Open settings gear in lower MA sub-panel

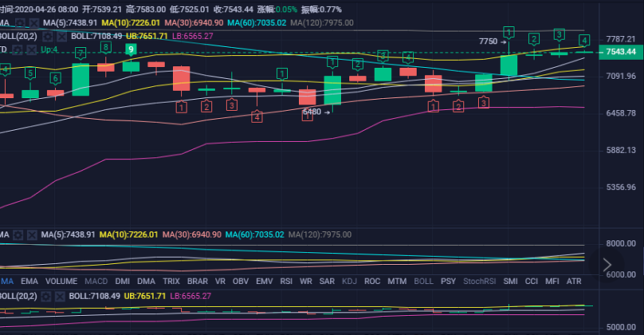click(x=18, y=235)
